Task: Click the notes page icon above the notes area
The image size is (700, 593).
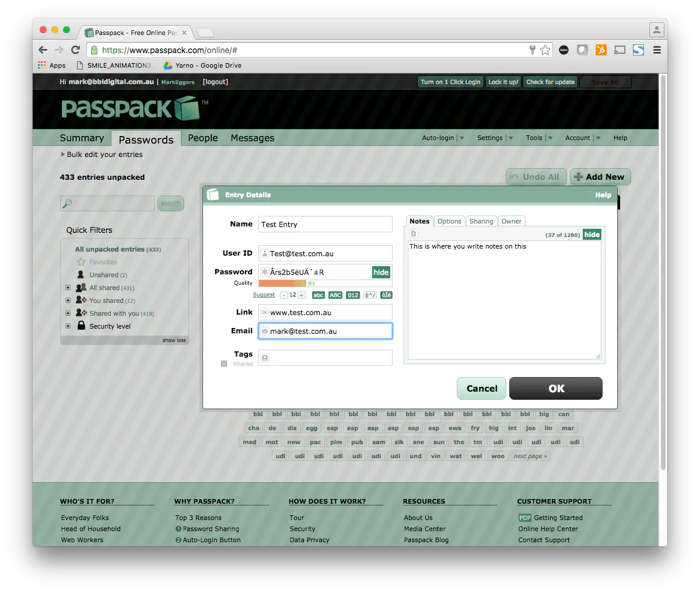Action: (414, 234)
